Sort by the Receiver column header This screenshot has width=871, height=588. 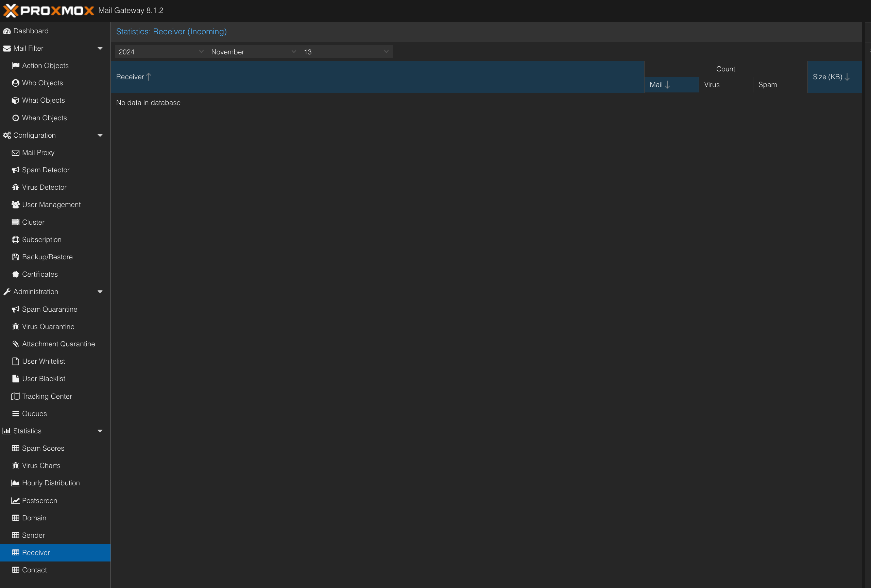click(x=377, y=77)
